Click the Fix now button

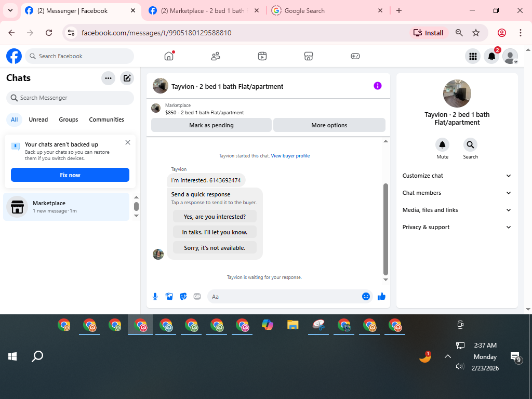70,175
